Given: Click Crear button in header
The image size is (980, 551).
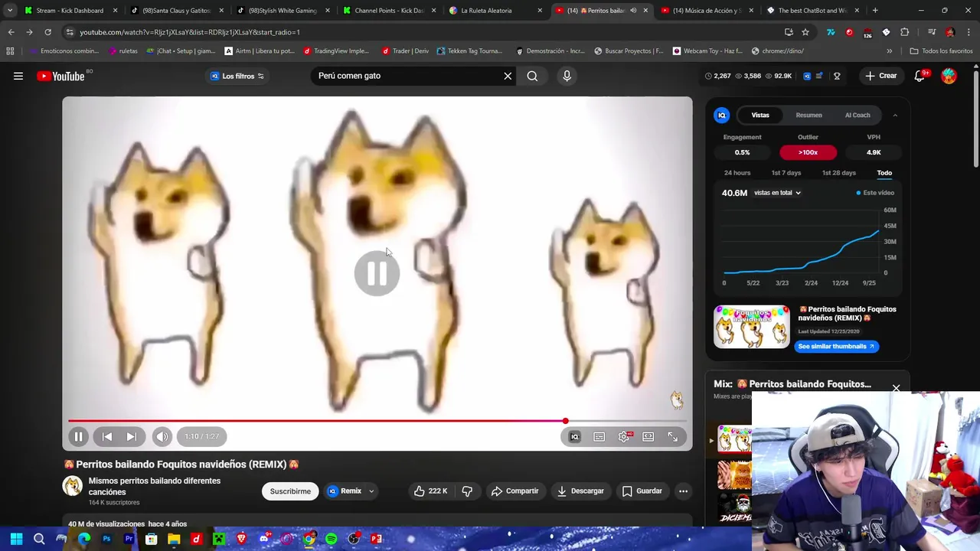Looking at the screenshot, I should (880, 76).
